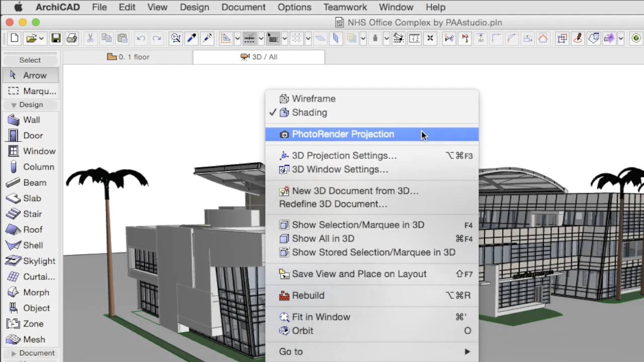Image resolution: width=644 pixels, height=362 pixels.
Task: Select the Skylight tool
Action: [x=31, y=261]
